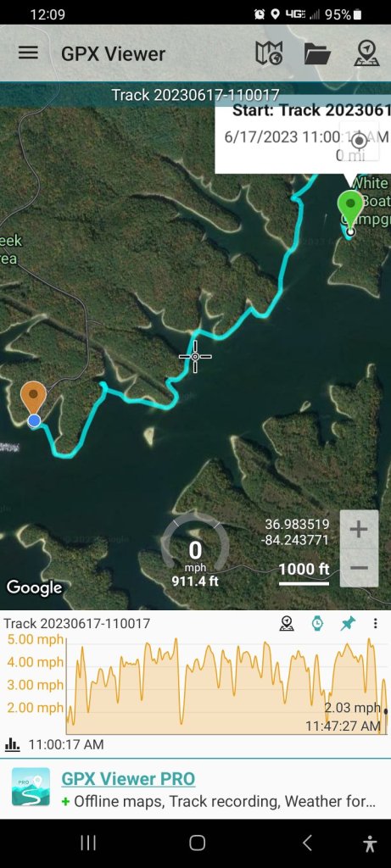Image resolution: width=391 pixels, height=868 pixels.
Task: Zoom in with the plus button
Action: click(x=359, y=530)
